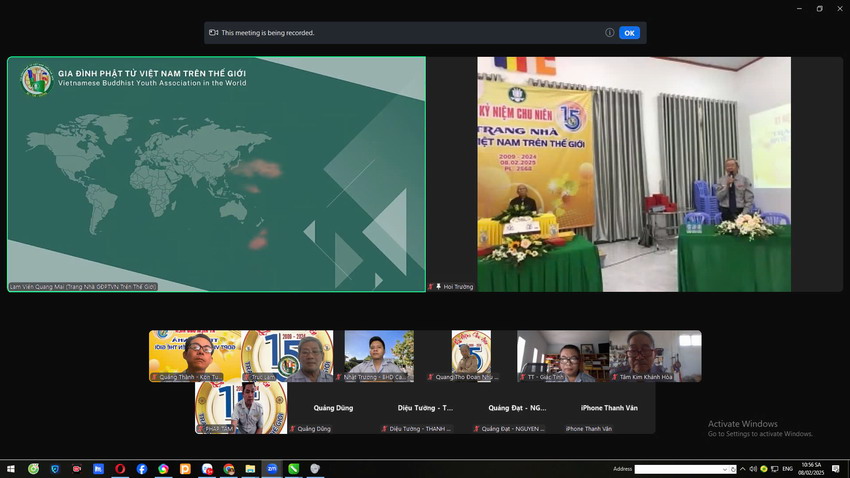Click 'iPhone Thanh Vân' name label at bottom

pyautogui.click(x=589, y=429)
